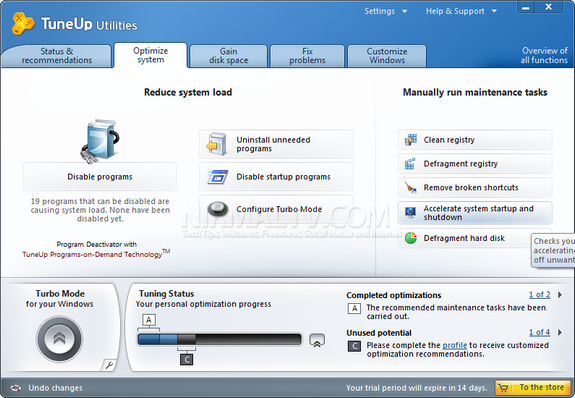The image size is (575, 398).
Task: Click the 19 programs can be disabled text
Action: click(100, 210)
